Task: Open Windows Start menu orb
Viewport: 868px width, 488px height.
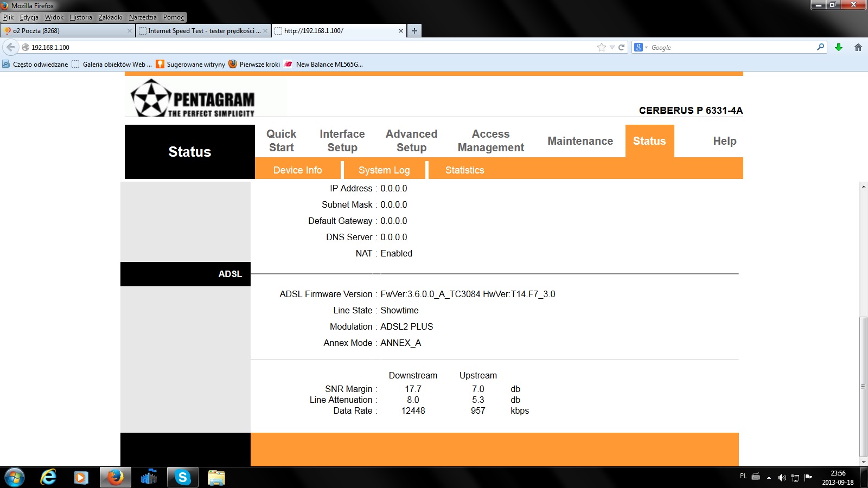Action: click(x=14, y=478)
